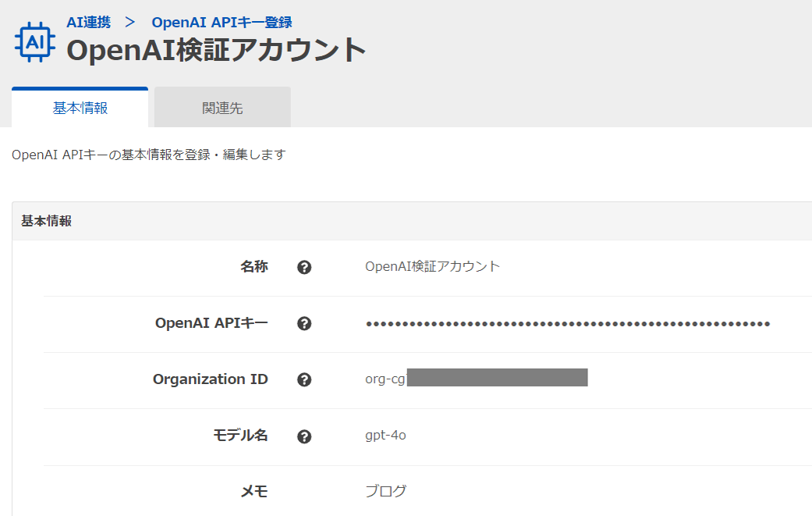Click the org-cg Organization ID value

coord(476,378)
